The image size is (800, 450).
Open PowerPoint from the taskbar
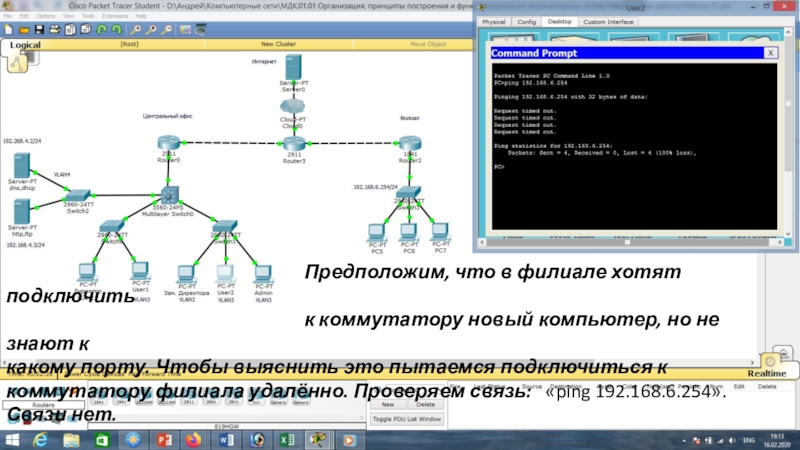pyautogui.click(x=164, y=440)
